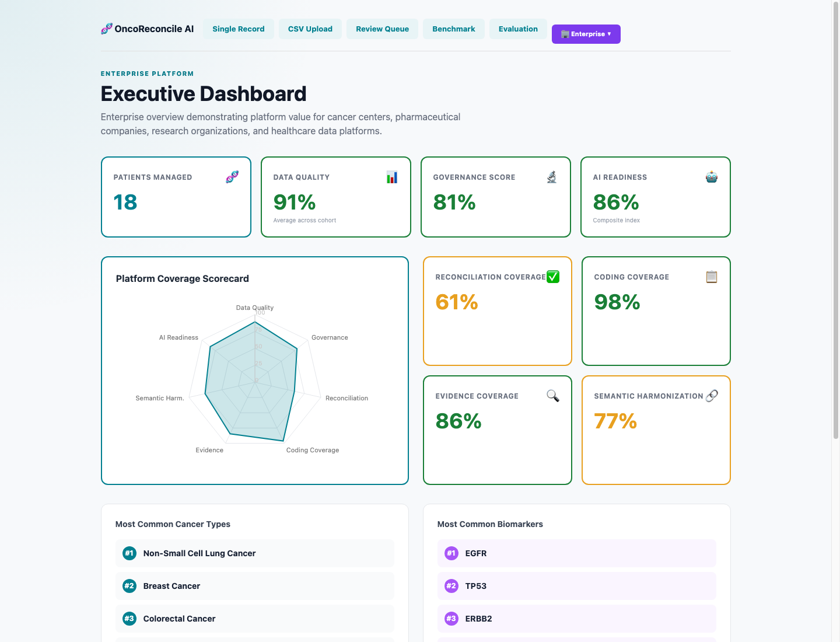
Task: Open the Enterprise dropdown menu
Action: click(586, 34)
